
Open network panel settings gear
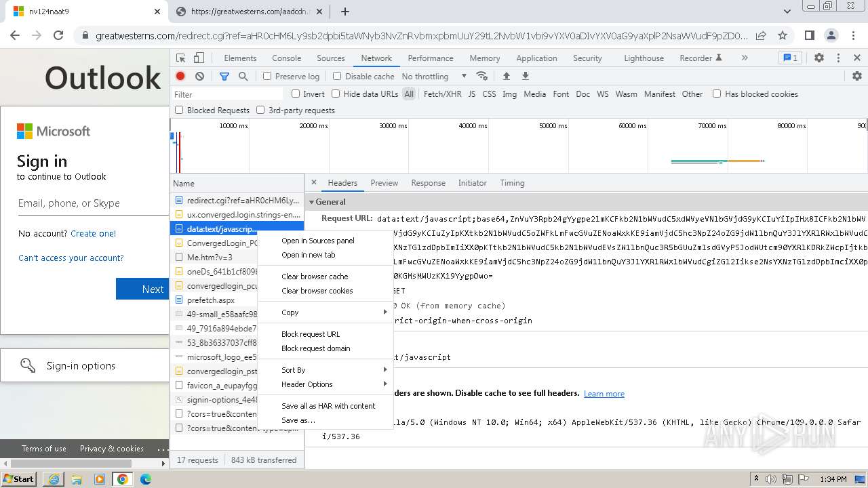pos(857,76)
